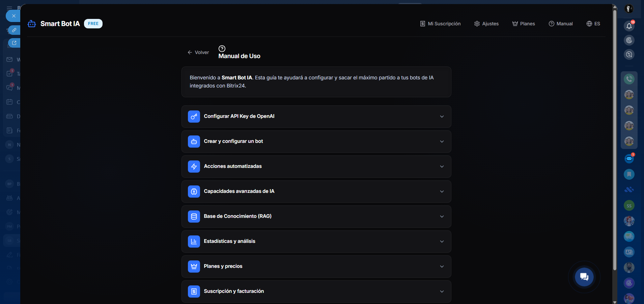Open the notifications bell in right sidebar

click(x=629, y=26)
